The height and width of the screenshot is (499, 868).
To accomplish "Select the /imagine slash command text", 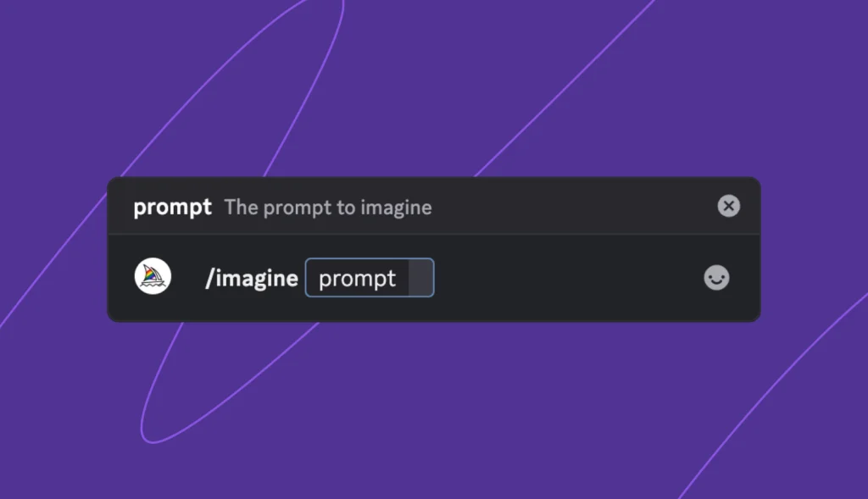I will (x=252, y=278).
